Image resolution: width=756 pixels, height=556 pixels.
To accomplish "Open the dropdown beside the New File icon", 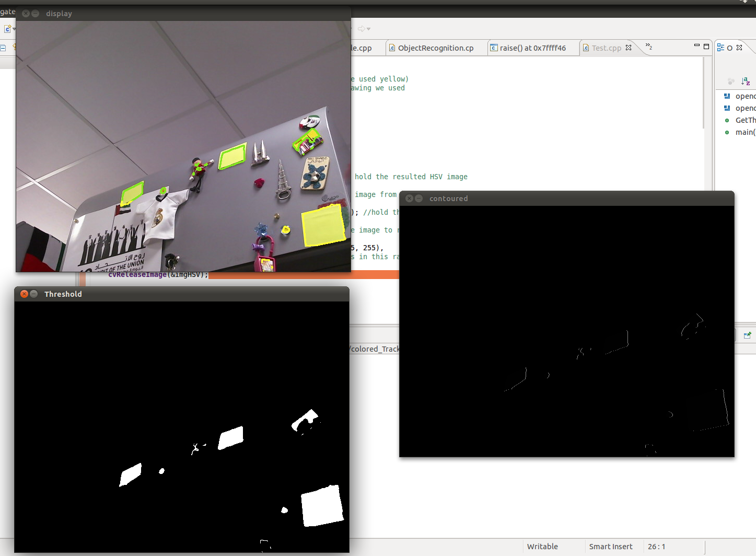I will 14,29.
